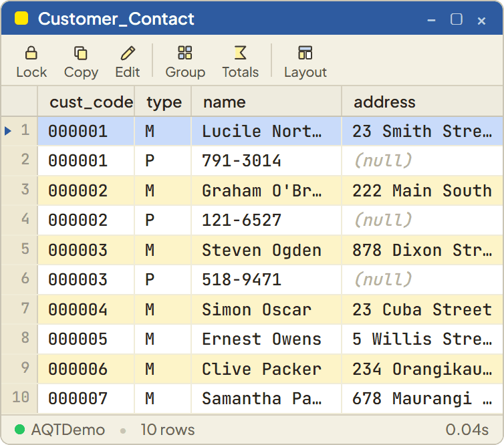Click the current row arrow marker on row 1
Viewport: 504px width, 445px height.
pos(8,131)
